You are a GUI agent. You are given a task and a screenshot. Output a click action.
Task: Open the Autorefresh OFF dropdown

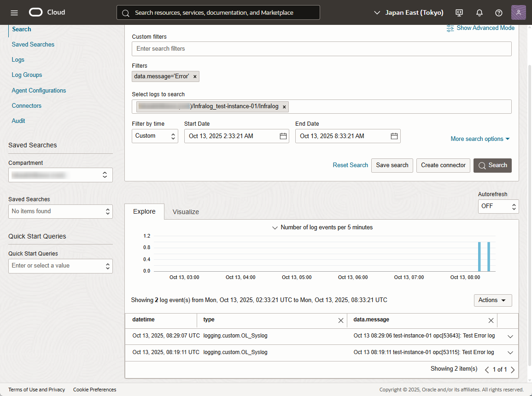coord(498,206)
